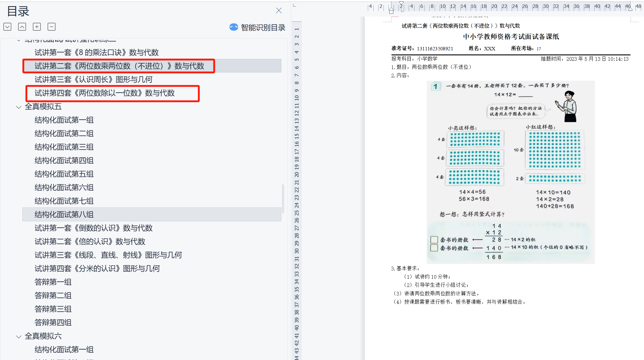
Task: Collapse the partially hidden top section chevron
Action: pyautogui.click(x=19, y=40)
